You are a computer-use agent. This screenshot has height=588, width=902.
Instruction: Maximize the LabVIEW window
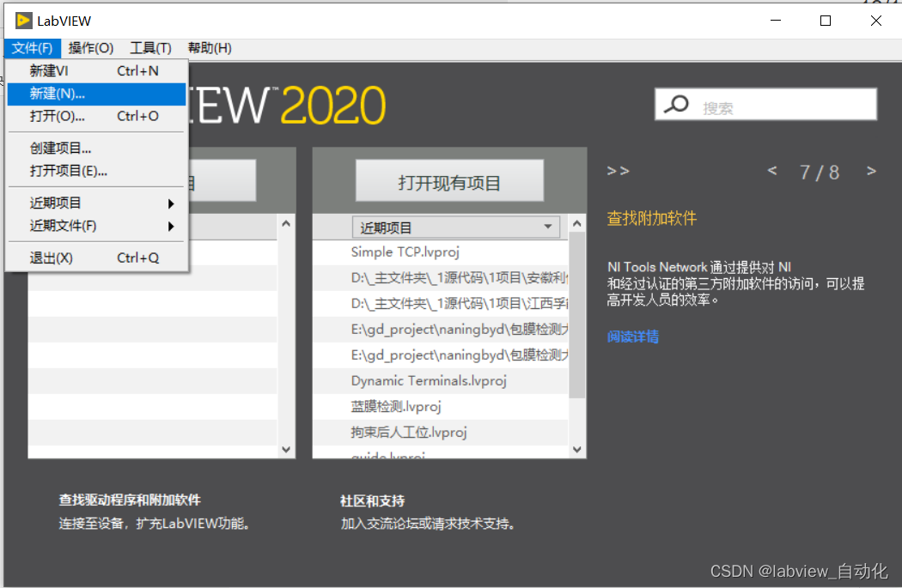click(826, 21)
